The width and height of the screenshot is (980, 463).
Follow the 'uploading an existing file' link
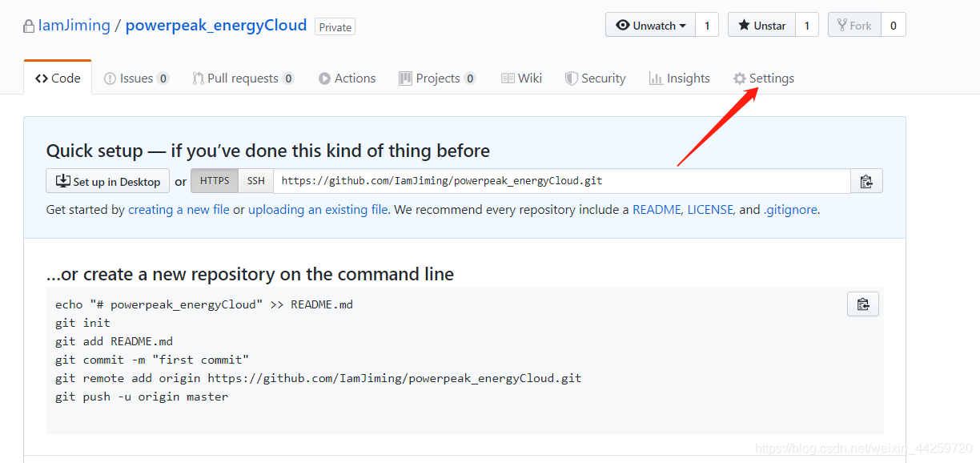[318, 210]
